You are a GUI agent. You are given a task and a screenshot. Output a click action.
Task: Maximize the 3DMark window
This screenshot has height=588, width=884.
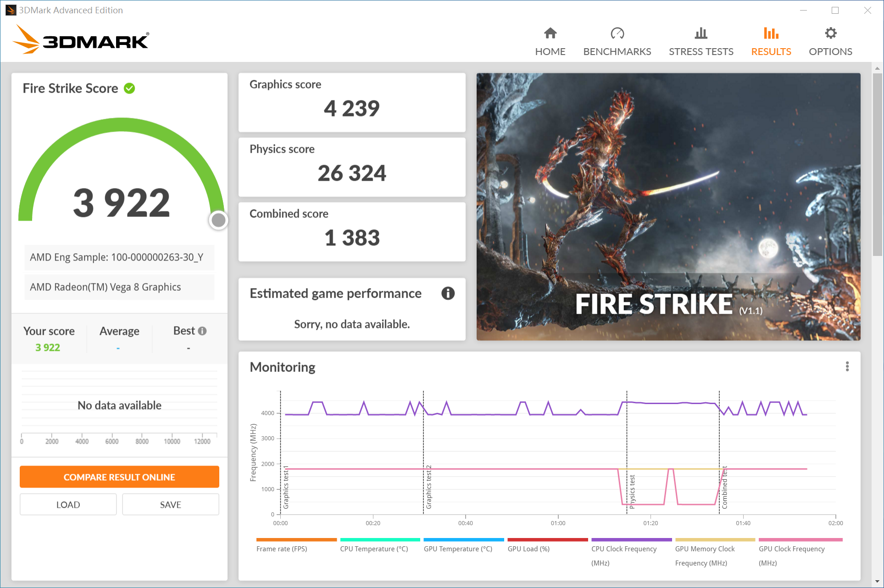(835, 10)
